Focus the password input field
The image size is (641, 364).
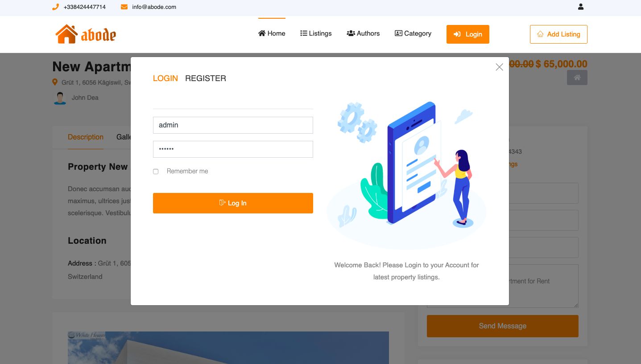[x=233, y=149]
